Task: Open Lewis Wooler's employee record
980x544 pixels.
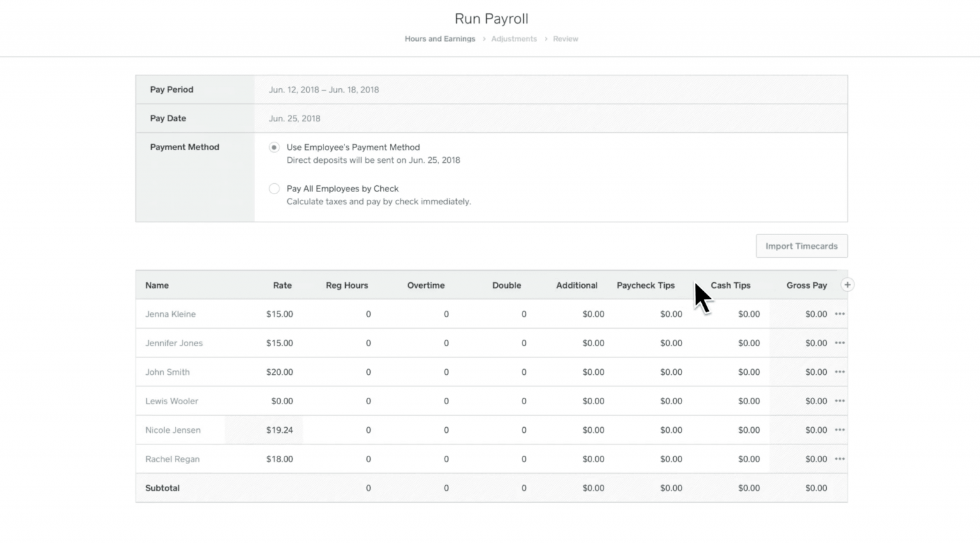Action: (172, 401)
